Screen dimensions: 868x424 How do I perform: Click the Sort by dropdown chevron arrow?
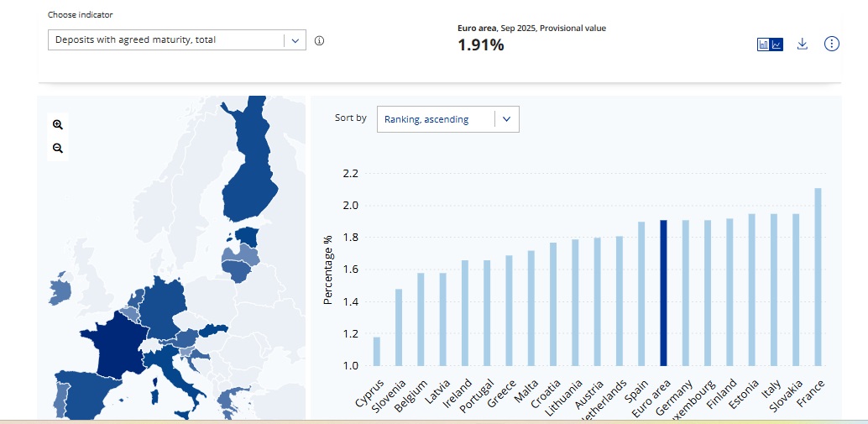pos(506,119)
